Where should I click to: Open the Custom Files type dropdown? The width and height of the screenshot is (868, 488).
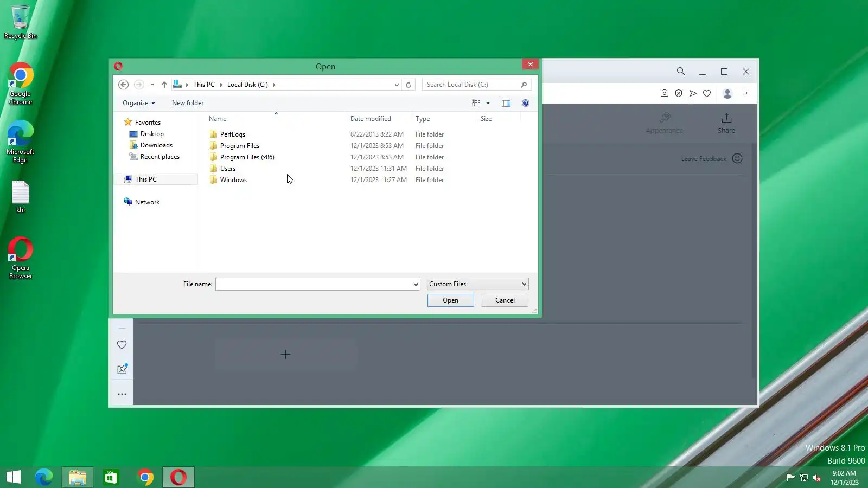pos(477,284)
